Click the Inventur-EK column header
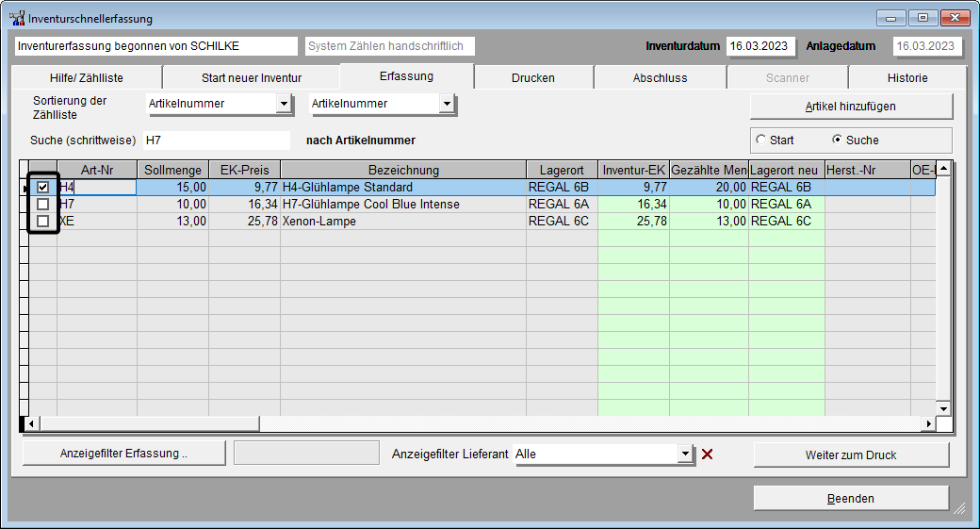The height and width of the screenshot is (529, 980). click(x=634, y=170)
